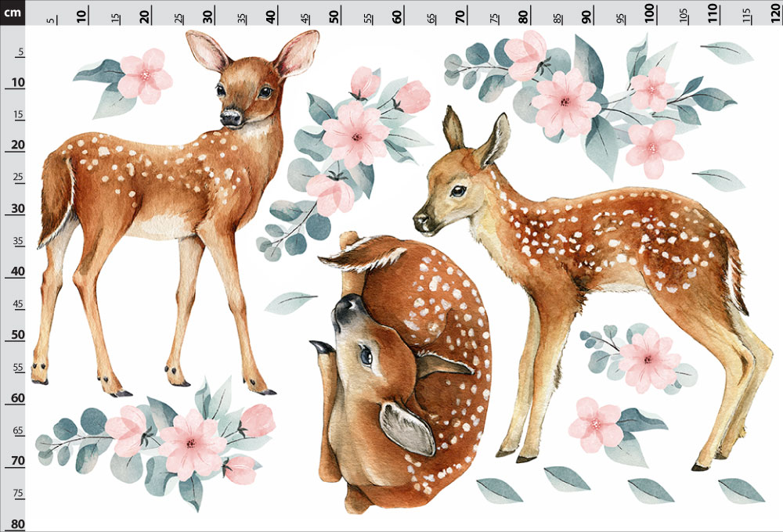Select the lone leaf in top right corner
The image size is (783, 532).
[727, 52]
